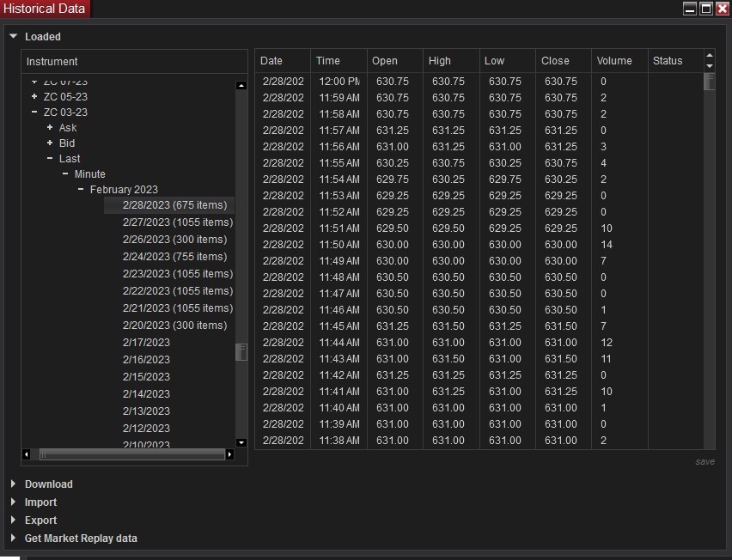Select 2/24/2023 (755 items) entry
The image size is (732, 560).
tap(174, 257)
